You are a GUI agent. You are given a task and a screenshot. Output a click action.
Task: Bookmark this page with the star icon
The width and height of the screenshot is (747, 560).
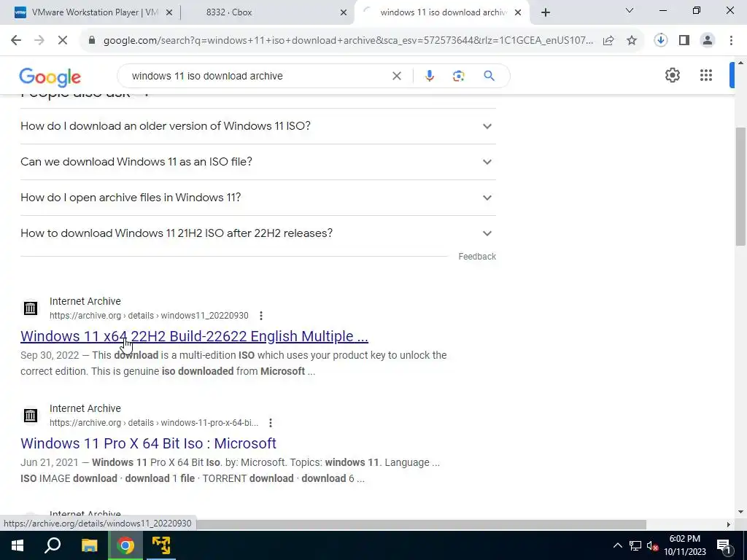click(x=632, y=41)
